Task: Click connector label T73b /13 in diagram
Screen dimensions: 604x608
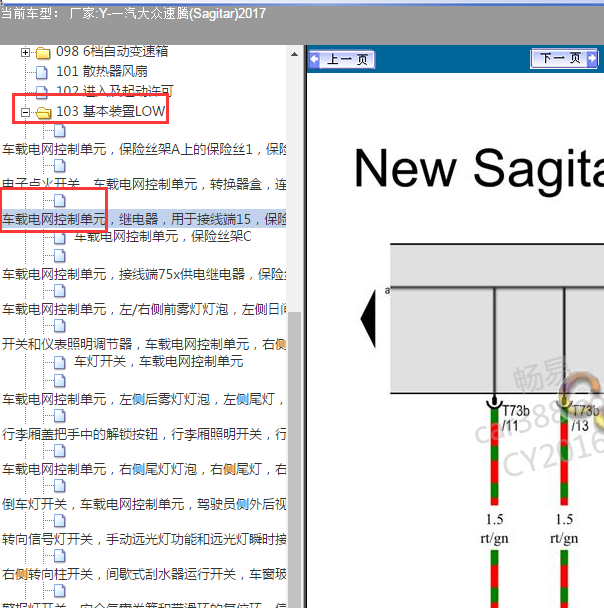Action: click(x=585, y=418)
